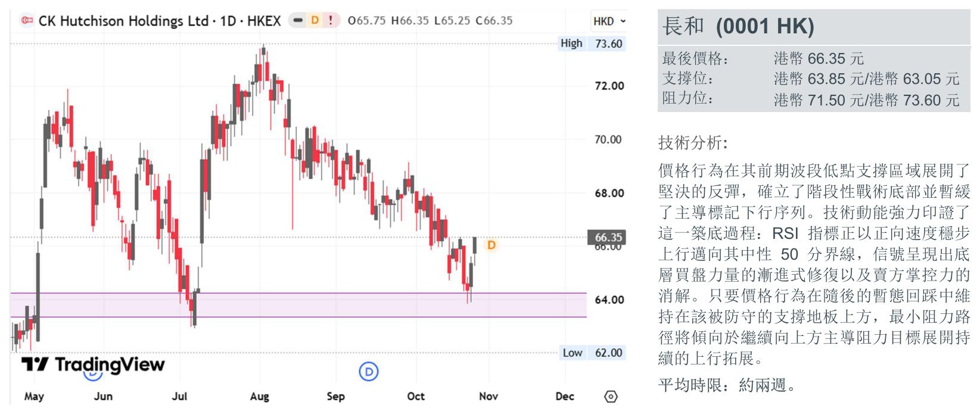This screenshot has height=414, width=980.
Task: Click the low value L65.25
Action: tap(452, 21)
